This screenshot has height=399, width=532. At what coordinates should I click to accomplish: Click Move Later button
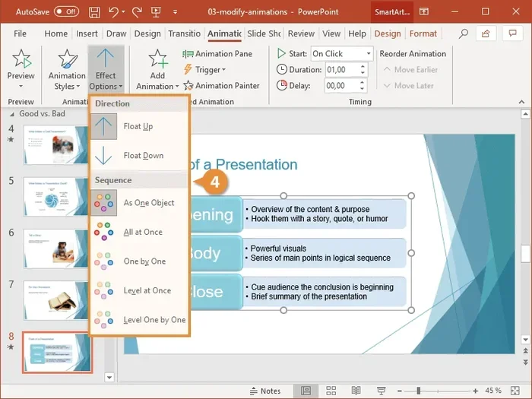[409, 85]
